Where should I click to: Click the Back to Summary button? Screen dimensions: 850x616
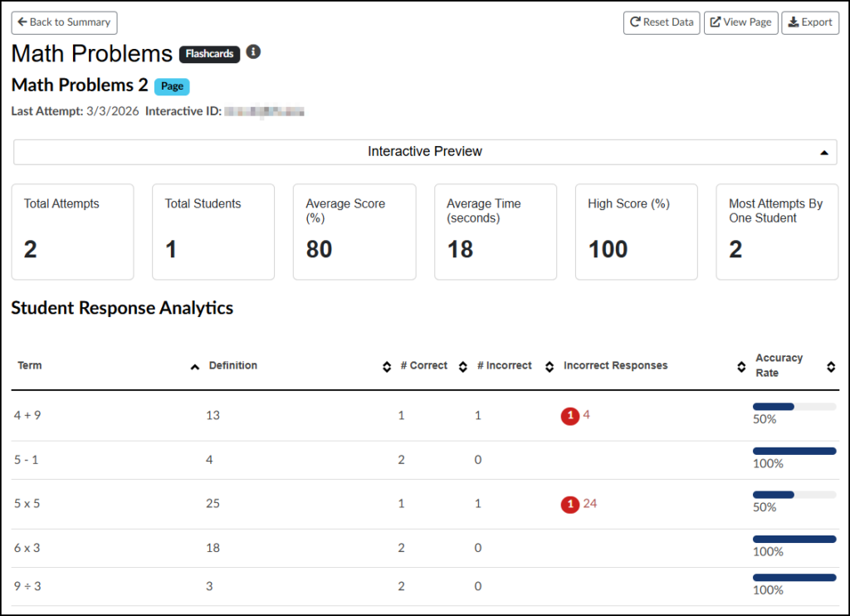63,22
